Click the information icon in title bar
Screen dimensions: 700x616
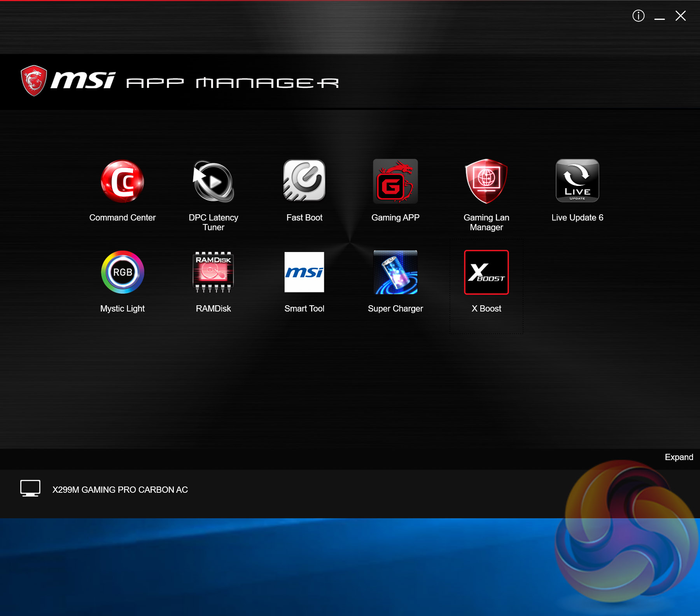pyautogui.click(x=638, y=16)
